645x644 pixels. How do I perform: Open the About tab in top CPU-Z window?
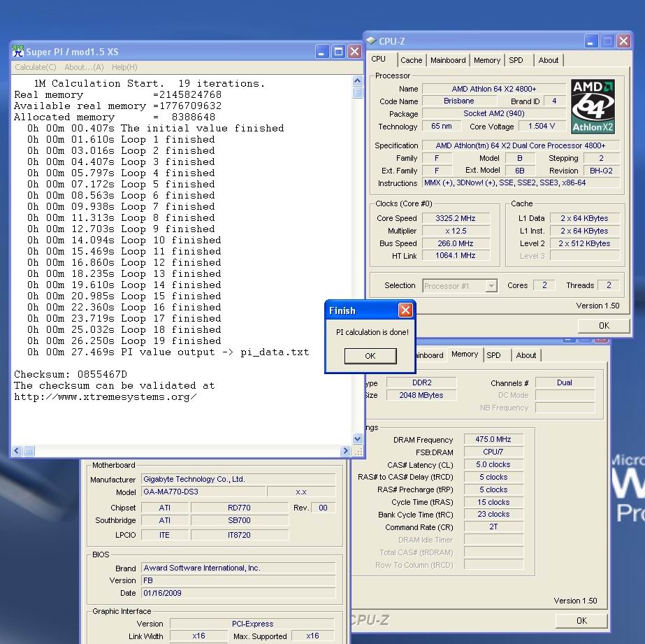pos(549,60)
